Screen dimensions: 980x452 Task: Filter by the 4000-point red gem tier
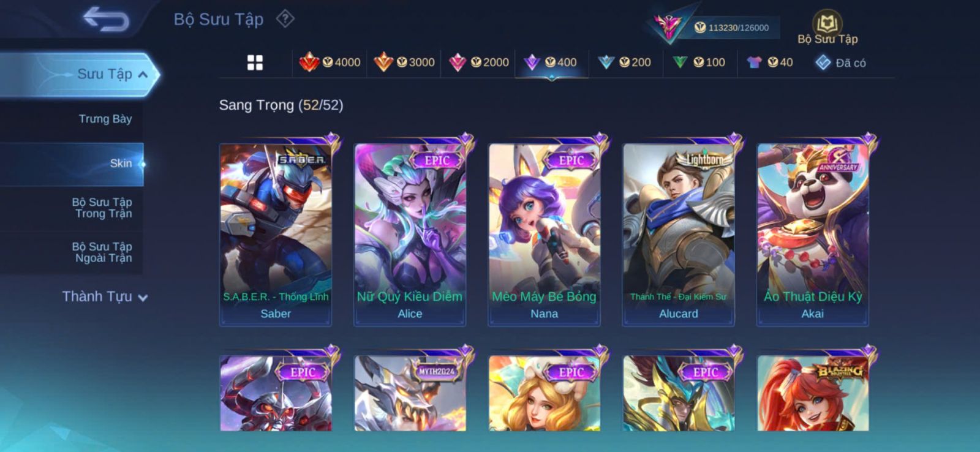(330, 62)
